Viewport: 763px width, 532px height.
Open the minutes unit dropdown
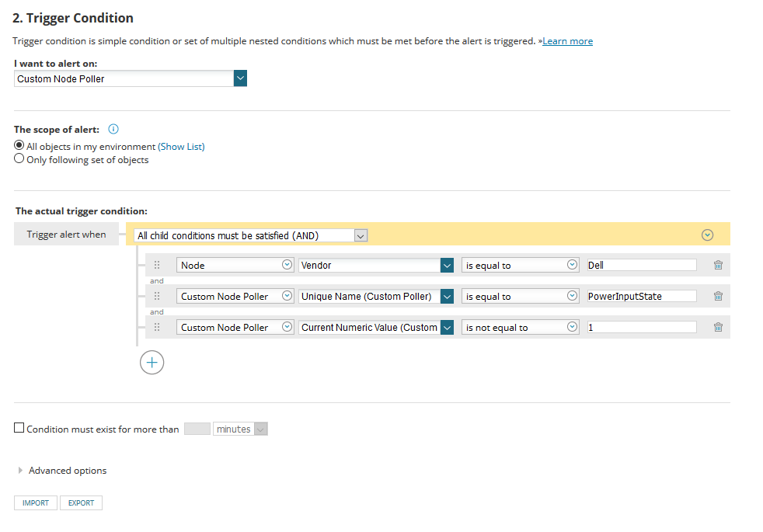(x=260, y=429)
